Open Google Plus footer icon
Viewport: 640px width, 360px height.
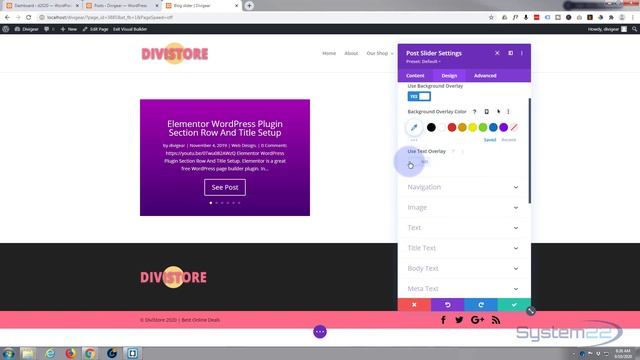click(x=477, y=320)
